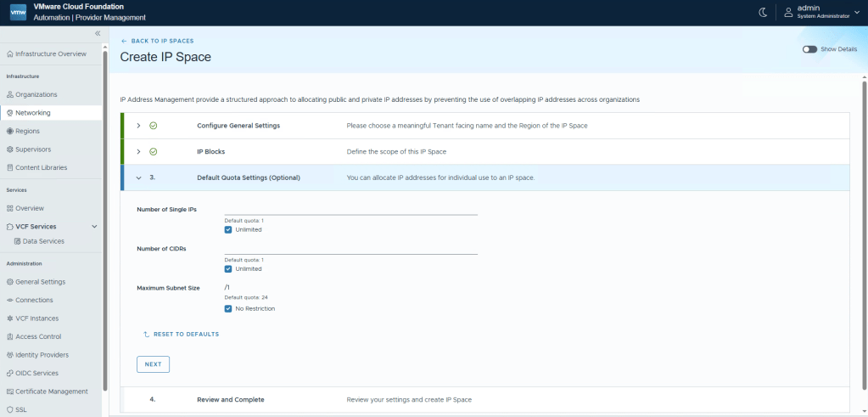Toggle dark mode moon icon

(x=762, y=12)
